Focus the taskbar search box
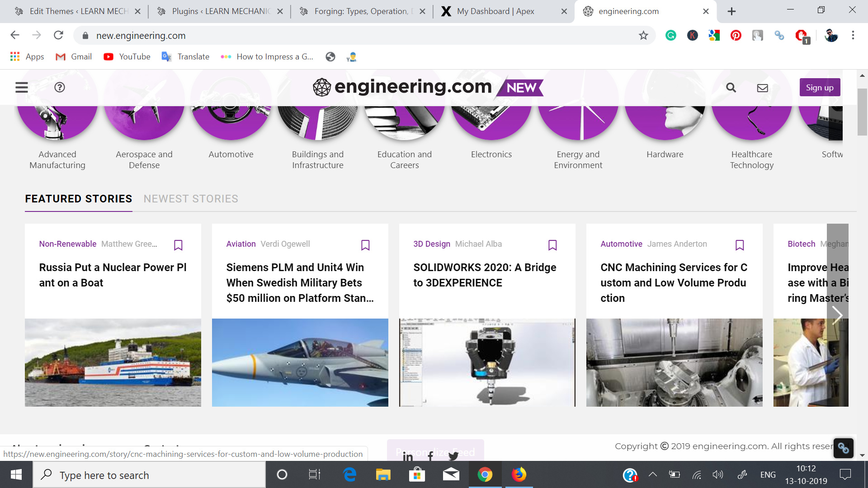This screenshot has width=868, height=488. coord(149,475)
